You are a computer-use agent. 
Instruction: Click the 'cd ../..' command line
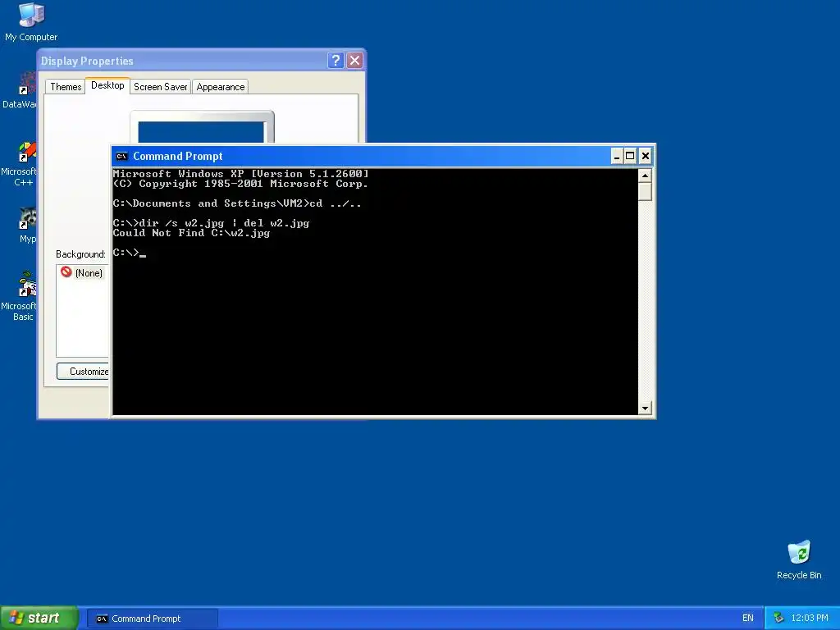(x=237, y=203)
